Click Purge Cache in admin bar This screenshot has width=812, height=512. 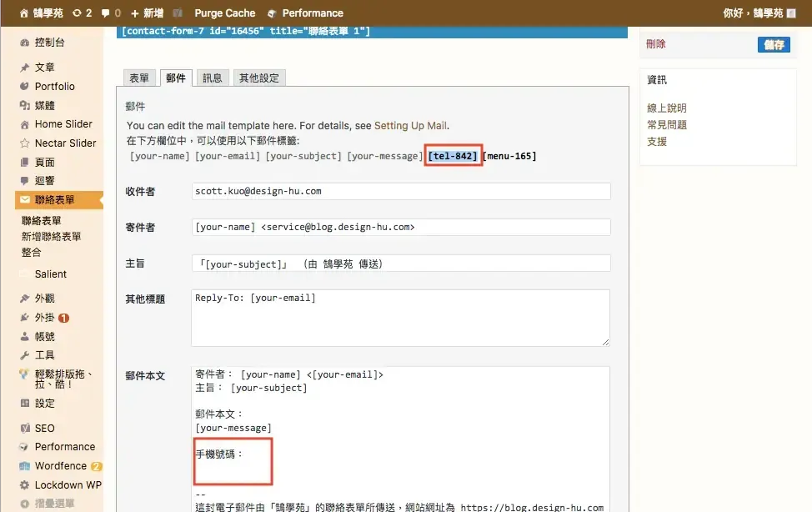tap(225, 13)
